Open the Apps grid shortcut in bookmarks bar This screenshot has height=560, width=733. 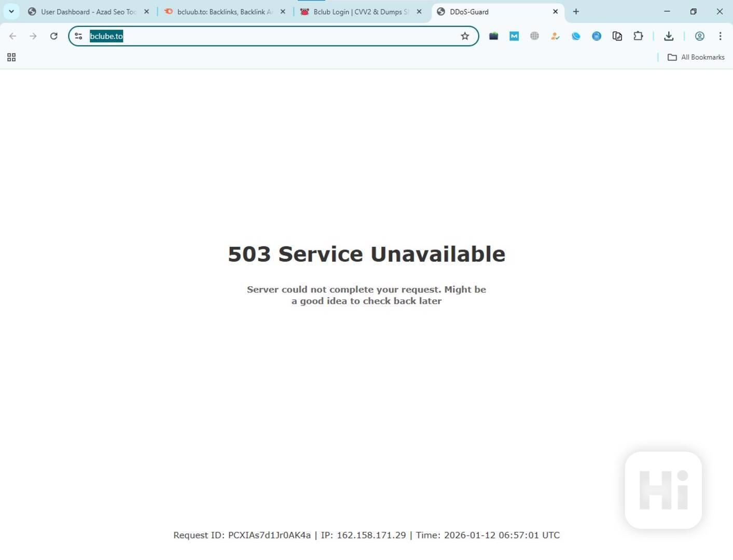(x=11, y=57)
